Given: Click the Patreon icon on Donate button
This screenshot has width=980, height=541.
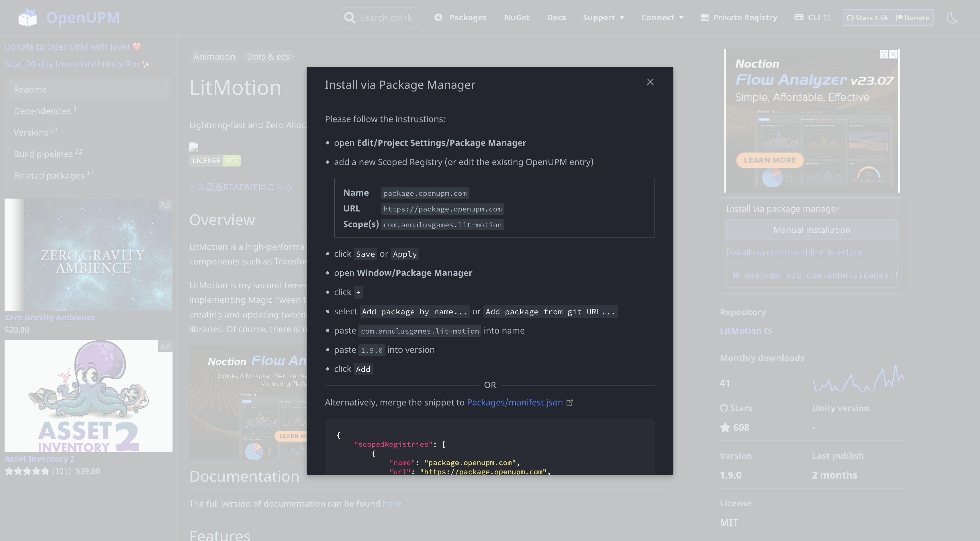Looking at the screenshot, I should tap(899, 17).
